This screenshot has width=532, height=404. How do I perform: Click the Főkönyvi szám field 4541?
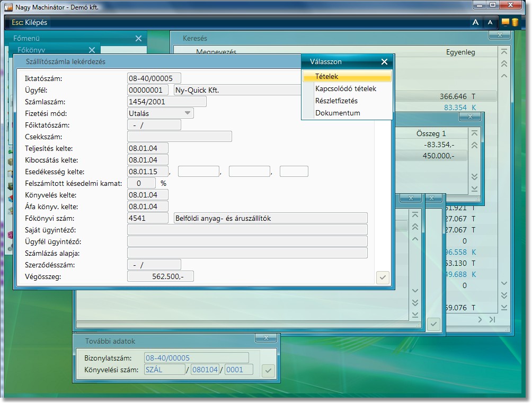(x=148, y=218)
